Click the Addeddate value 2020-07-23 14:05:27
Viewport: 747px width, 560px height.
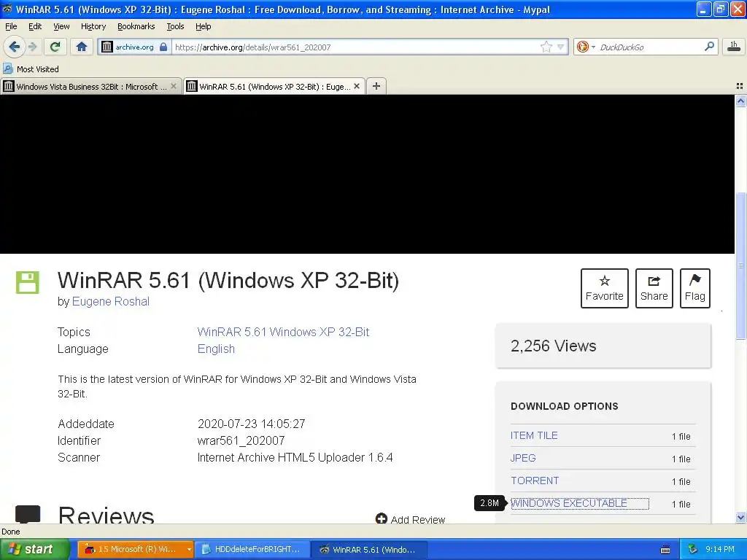252,424
